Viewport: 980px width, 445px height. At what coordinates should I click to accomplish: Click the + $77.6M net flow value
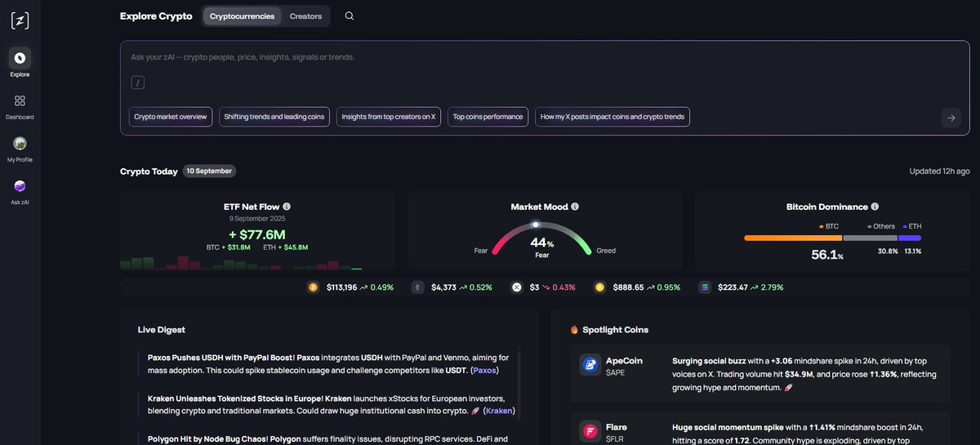pos(257,235)
